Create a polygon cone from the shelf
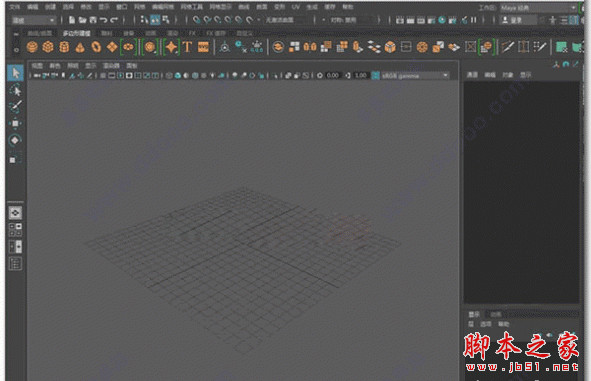The image size is (591, 381). pyautogui.click(x=80, y=47)
